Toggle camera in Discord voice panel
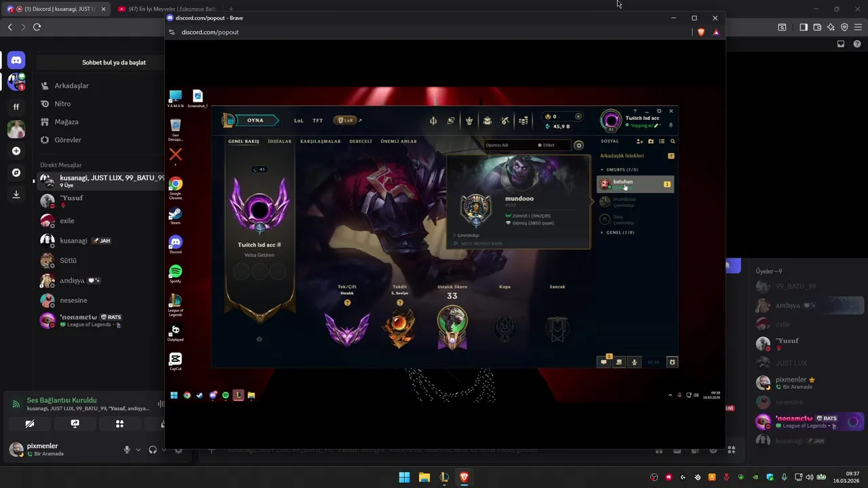 pyautogui.click(x=30, y=424)
